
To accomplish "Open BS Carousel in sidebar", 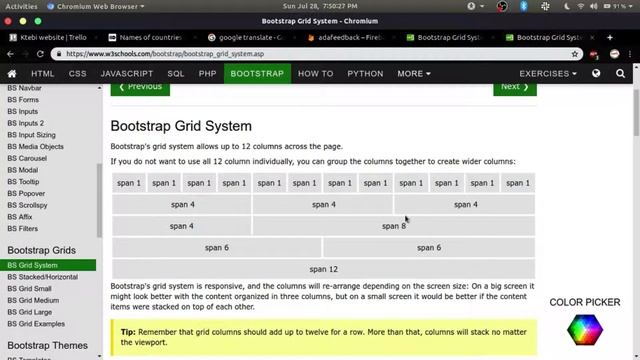I will (27, 158).
